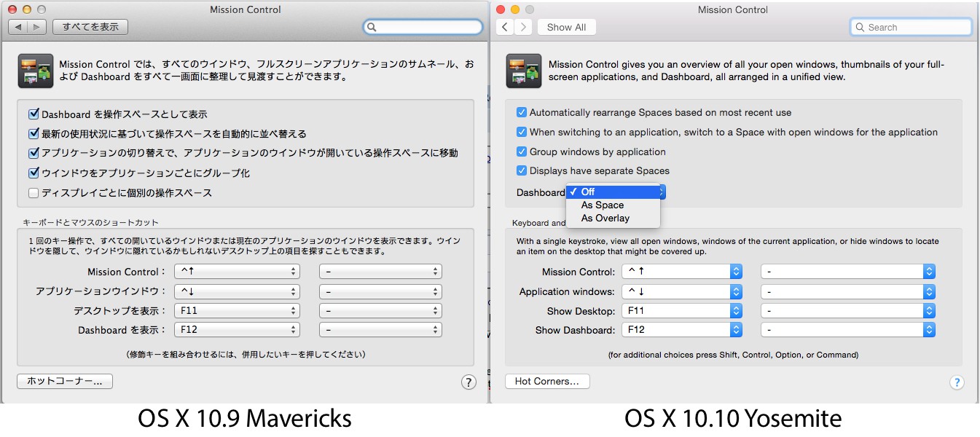
Task: Enable 'ディスプレイごとに個別の操作スペース' checkbox
Action: [34, 193]
